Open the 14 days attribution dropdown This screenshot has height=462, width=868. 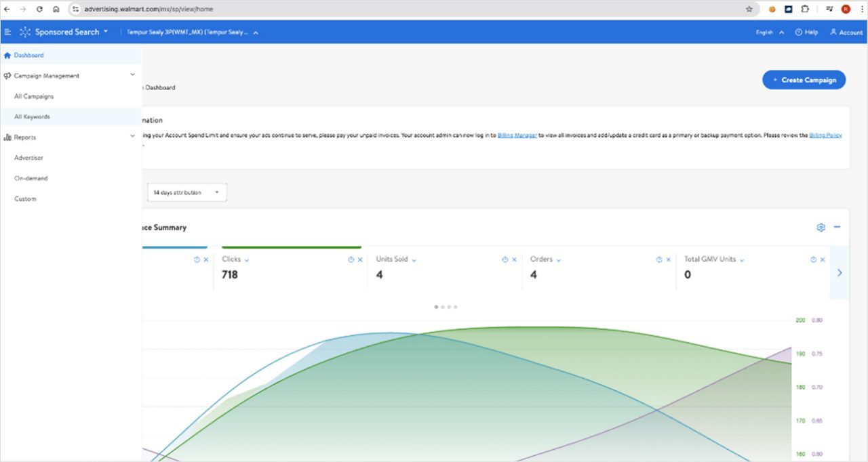pyautogui.click(x=186, y=192)
